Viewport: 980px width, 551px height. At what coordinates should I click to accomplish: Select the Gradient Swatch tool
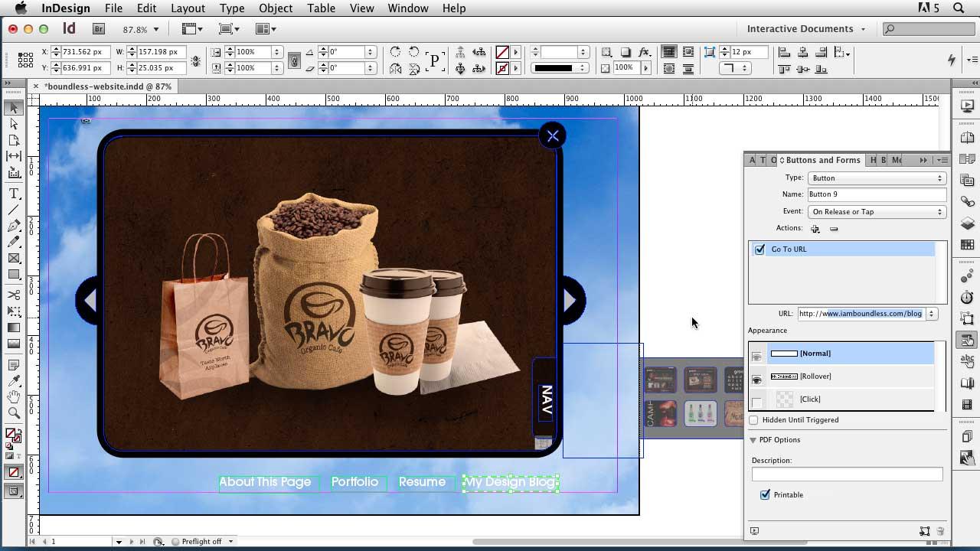pos(14,328)
